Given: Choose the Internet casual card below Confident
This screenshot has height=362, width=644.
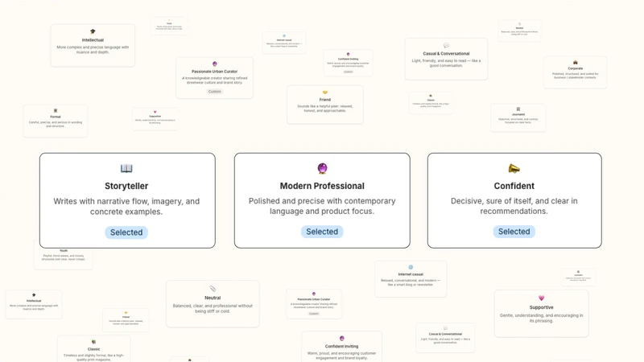Looking at the screenshot, I should coord(411,279).
